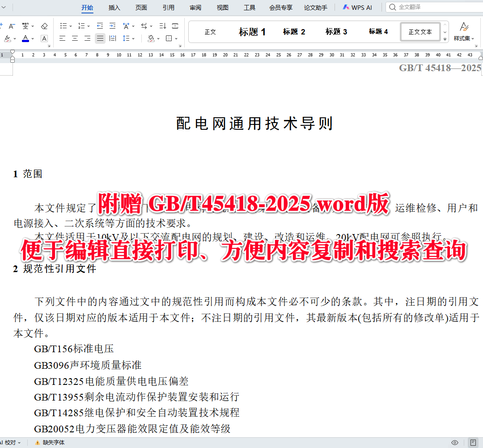483x448 pixels.
Task: Decrease font size with A- icon
Action: coord(12,26)
